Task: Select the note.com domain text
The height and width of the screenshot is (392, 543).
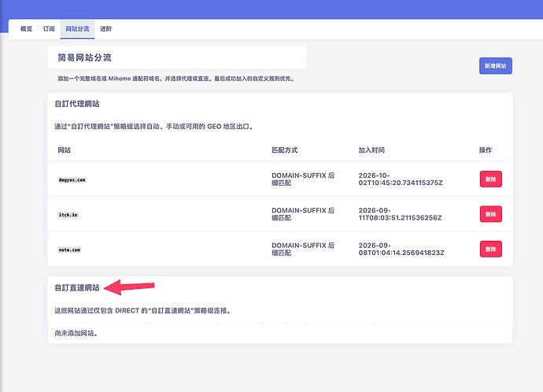Action: [x=69, y=250]
